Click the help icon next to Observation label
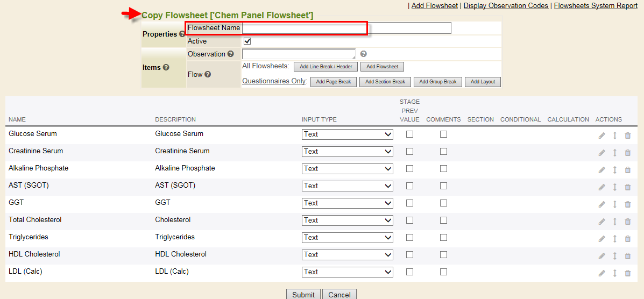 (x=230, y=54)
